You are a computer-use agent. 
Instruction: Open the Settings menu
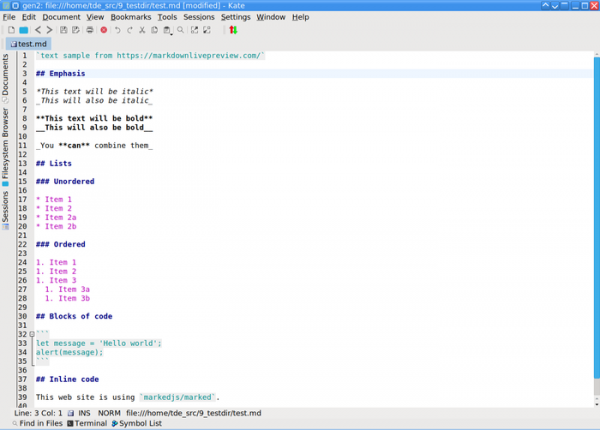(235, 17)
